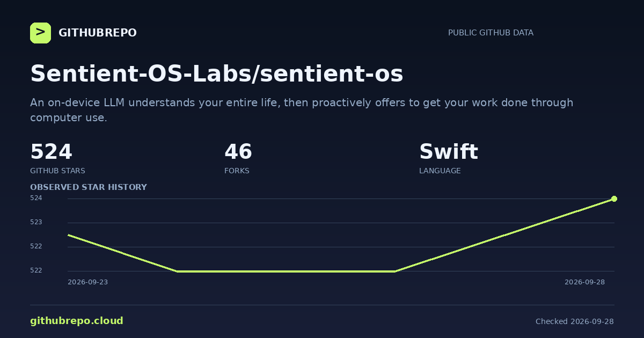Click the latest data point dot on chart

[x=614, y=199]
